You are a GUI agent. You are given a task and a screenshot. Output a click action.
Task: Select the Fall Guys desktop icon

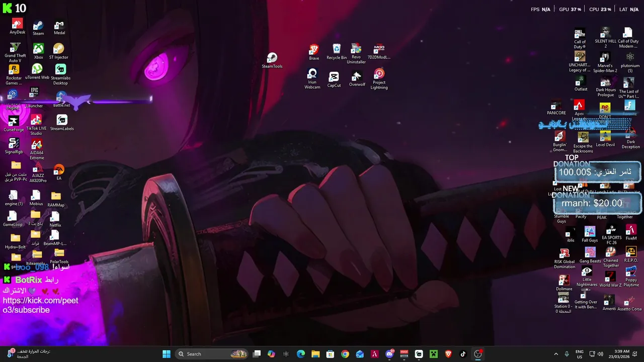pos(590,235)
